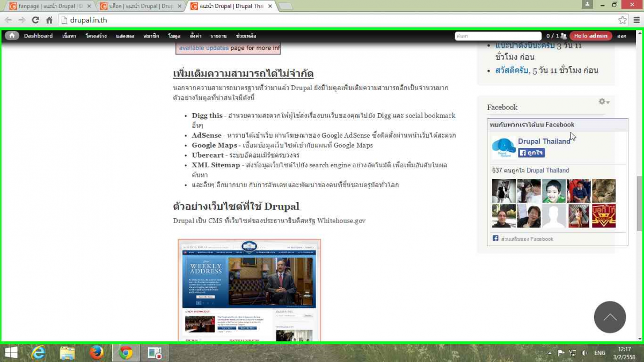
Task: Open the screen recorder taskbar app
Action: (155, 352)
